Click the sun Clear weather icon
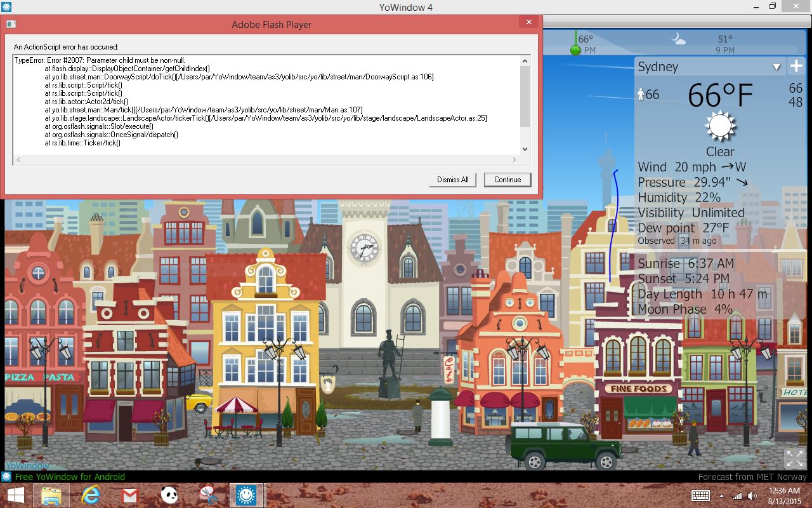Screen dimensions: 812x508 coord(721,126)
